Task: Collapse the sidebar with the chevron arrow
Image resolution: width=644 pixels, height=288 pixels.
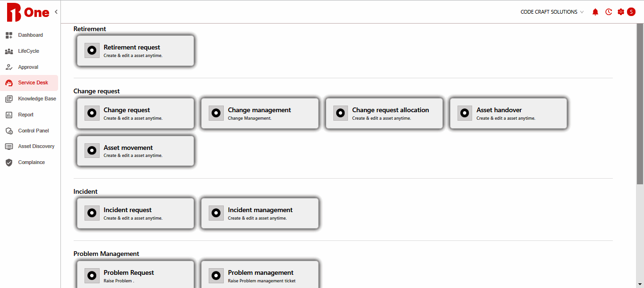Action: coord(56,12)
